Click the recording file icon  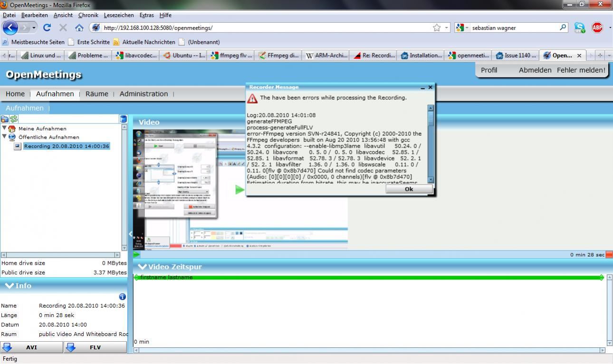tap(18, 146)
